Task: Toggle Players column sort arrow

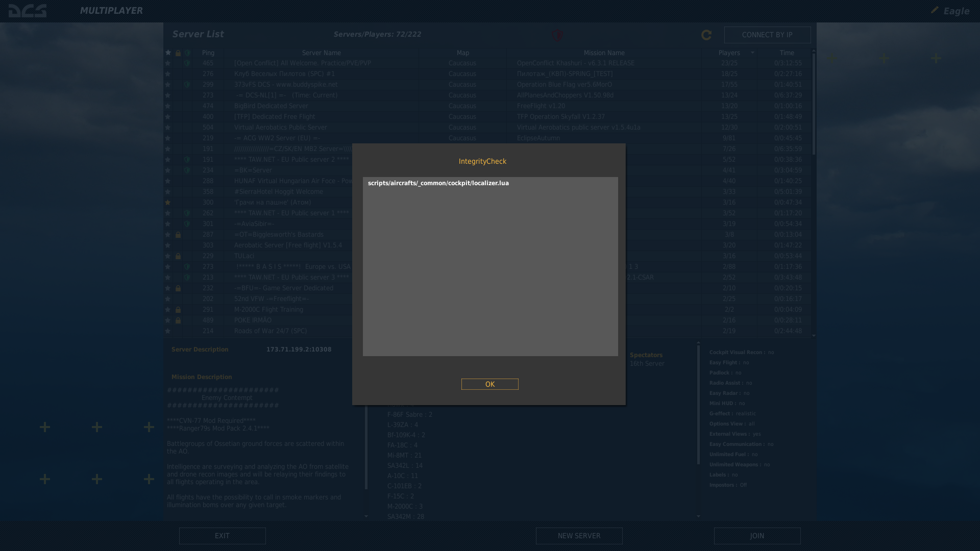Action: [752, 53]
